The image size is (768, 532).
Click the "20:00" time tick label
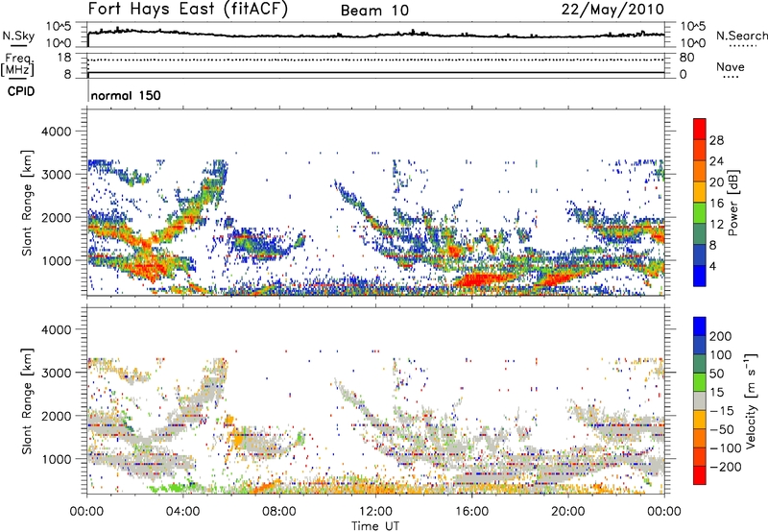567,512
